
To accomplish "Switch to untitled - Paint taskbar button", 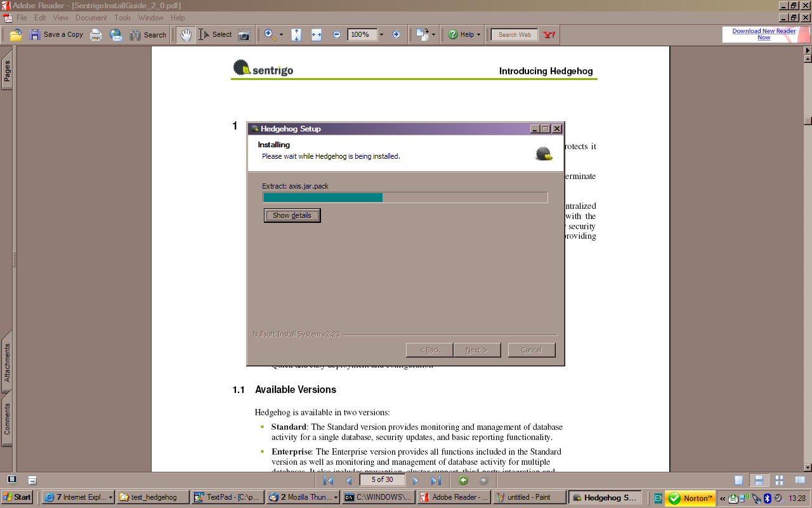I will [x=528, y=497].
